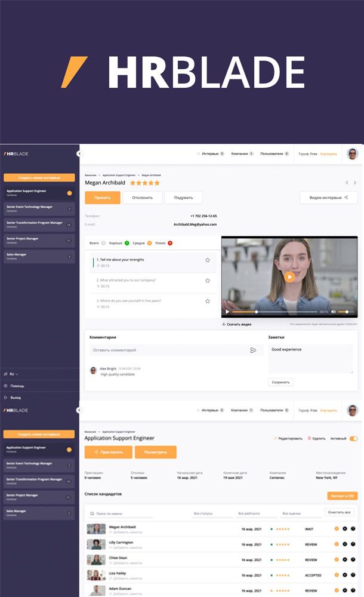Click the Принять accept button

[x=103, y=198]
